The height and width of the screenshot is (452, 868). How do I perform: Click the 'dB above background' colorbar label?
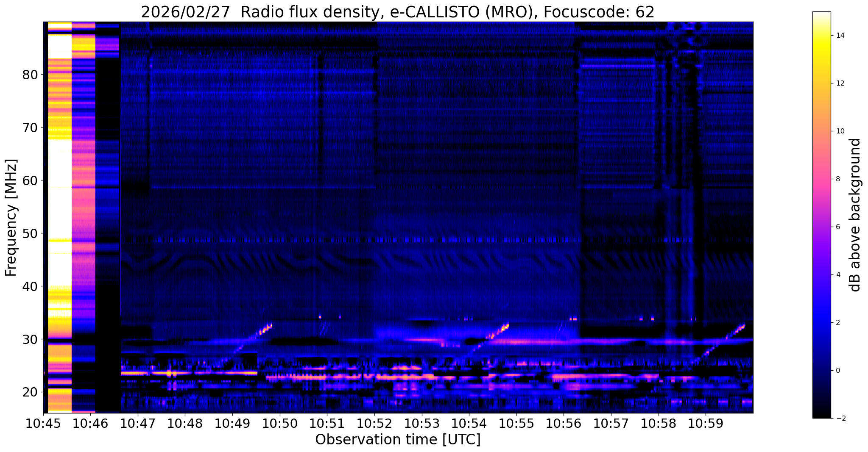click(856, 215)
